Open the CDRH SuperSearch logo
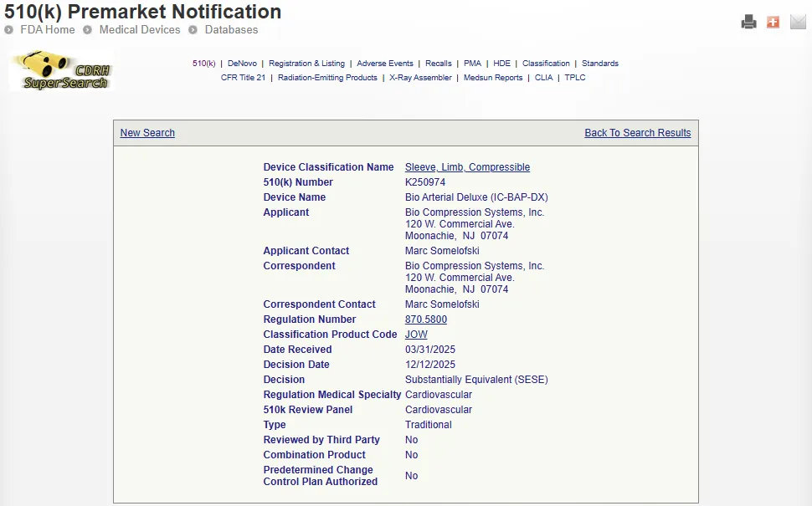Viewport: 812px width, 506px height. click(x=62, y=71)
